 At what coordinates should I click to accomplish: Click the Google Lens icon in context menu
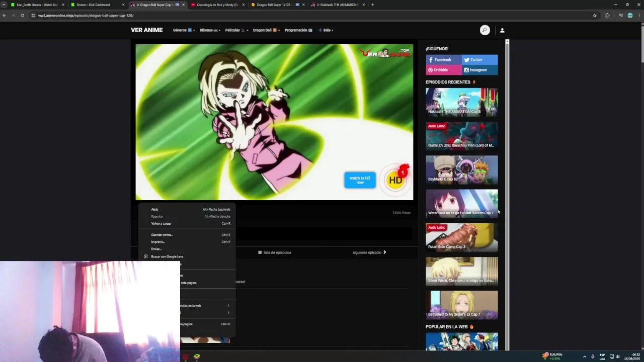[146, 256]
